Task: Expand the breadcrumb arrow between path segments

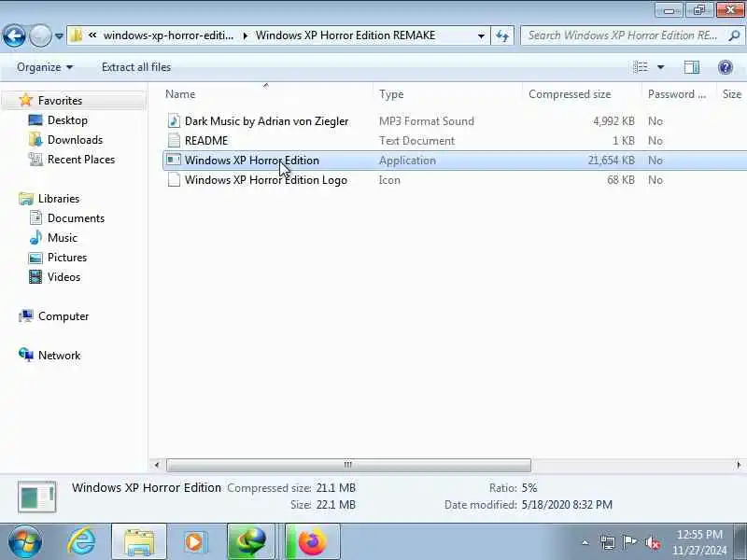Action: coord(246,35)
